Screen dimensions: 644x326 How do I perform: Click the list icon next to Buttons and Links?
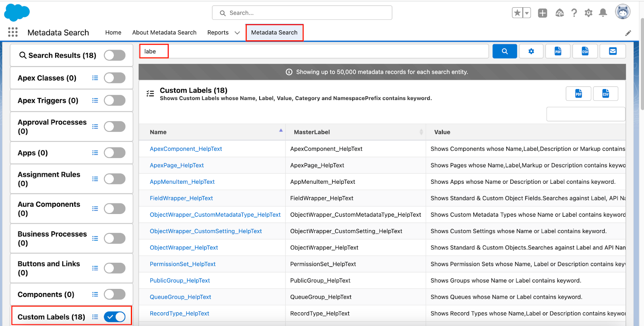pyautogui.click(x=95, y=268)
